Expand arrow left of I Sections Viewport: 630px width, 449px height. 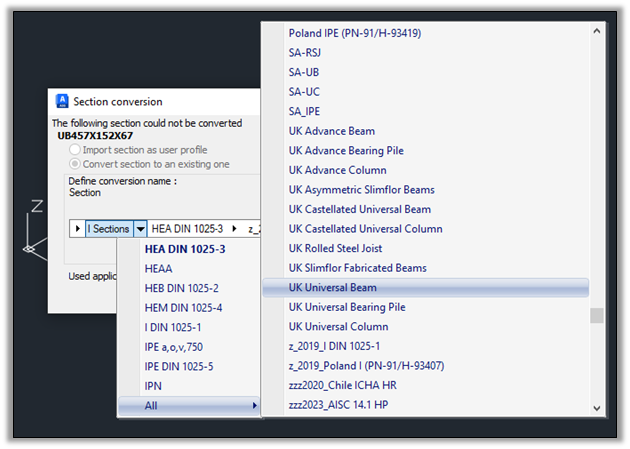[78, 229]
